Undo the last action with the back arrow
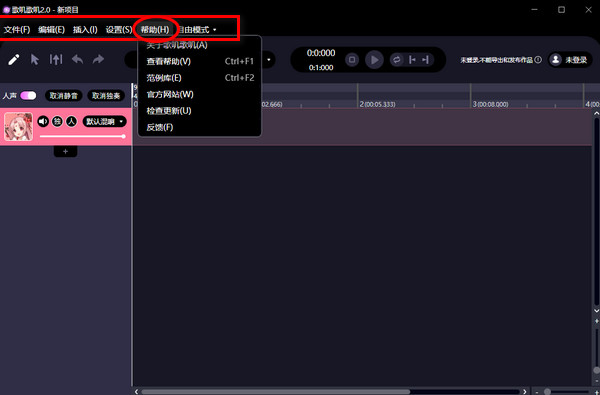Viewport: 600px width, 395px height. (78, 59)
